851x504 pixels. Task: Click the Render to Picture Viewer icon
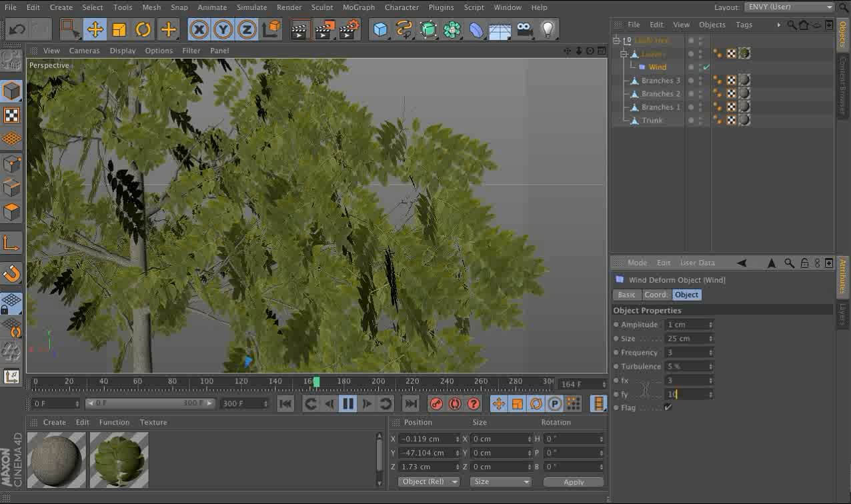pos(325,29)
